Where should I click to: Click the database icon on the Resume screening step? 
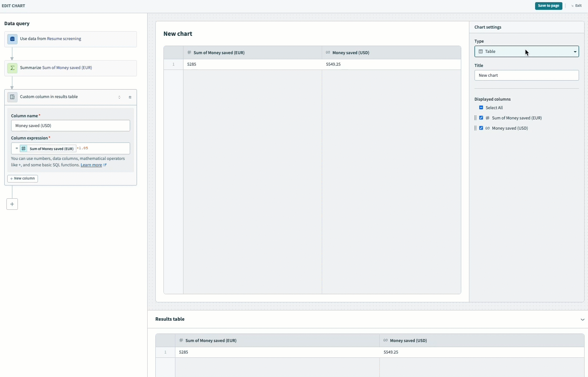coord(12,39)
